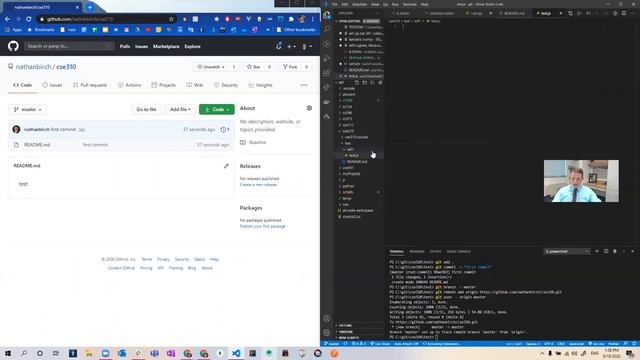Add a new terminal with plus icon

tap(597, 251)
